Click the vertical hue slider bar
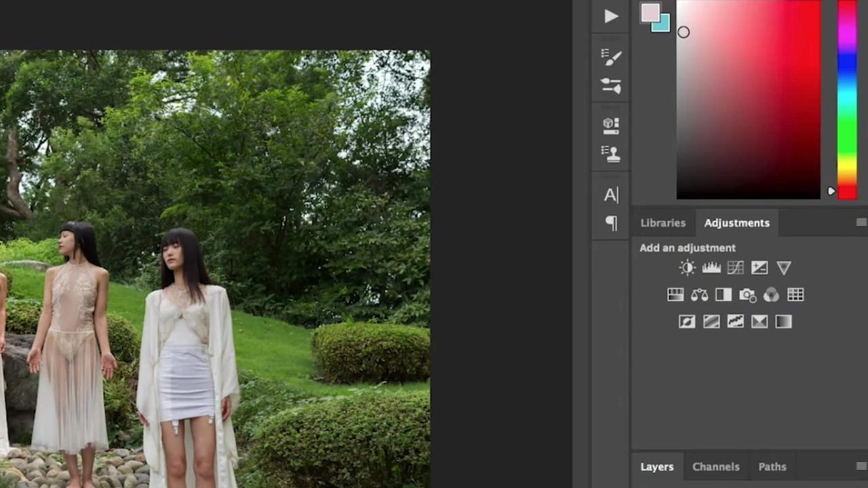Image resolution: width=868 pixels, height=488 pixels. point(847,100)
